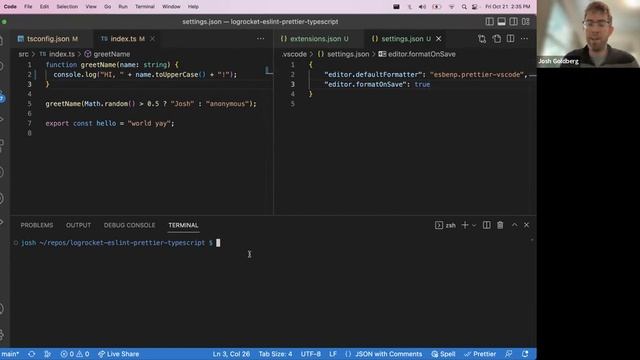The width and height of the screenshot is (640, 360).
Task: Select the TERMINAL panel tab
Action: 183,225
